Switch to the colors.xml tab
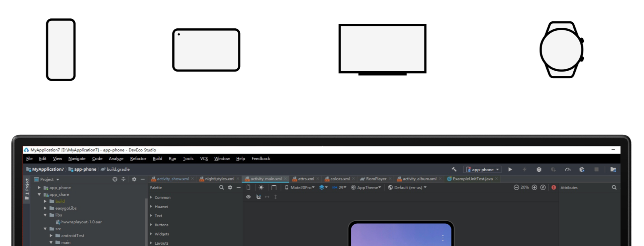The height and width of the screenshot is (246, 644). [339, 179]
